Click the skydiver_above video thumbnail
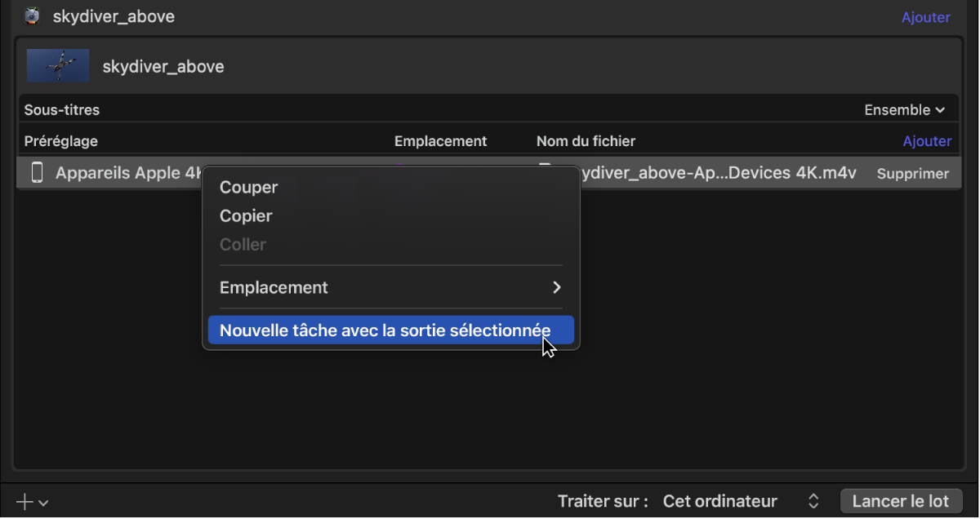The width and height of the screenshot is (980, 519). pos(57,65)
